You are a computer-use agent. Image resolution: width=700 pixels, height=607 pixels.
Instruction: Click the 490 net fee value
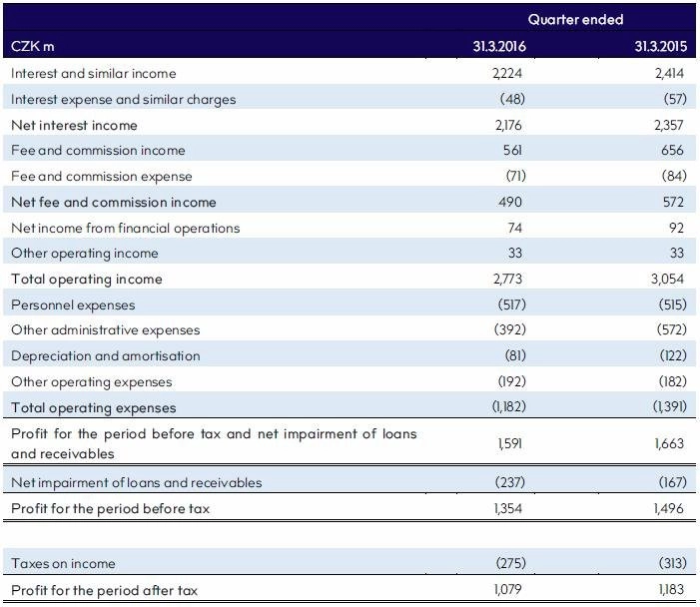coord(510,203)
